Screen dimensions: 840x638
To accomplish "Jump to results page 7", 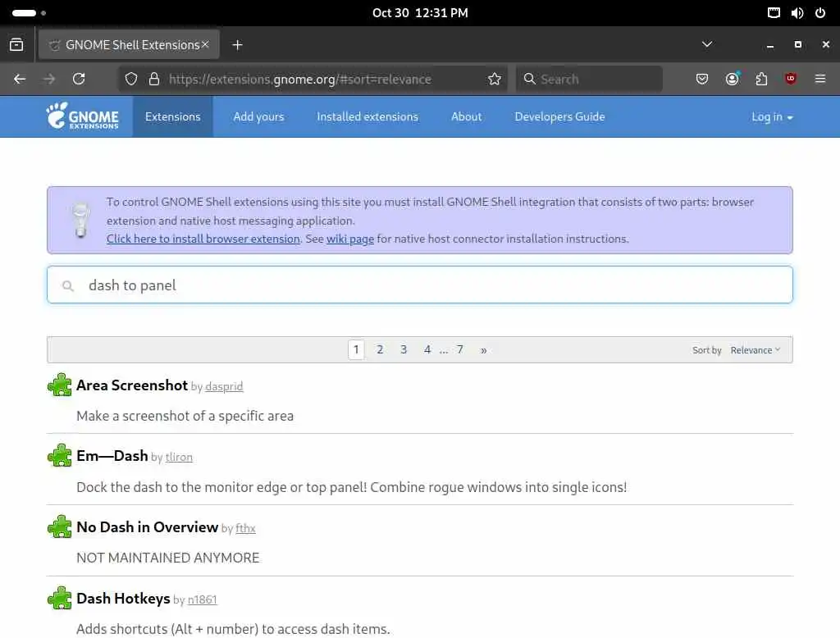I will pos(459,350).
